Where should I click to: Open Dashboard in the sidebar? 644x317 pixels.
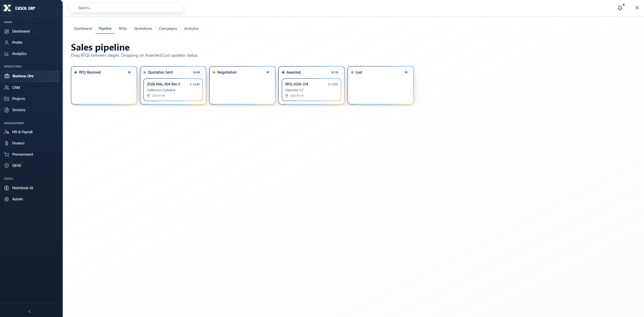(30, 31)
